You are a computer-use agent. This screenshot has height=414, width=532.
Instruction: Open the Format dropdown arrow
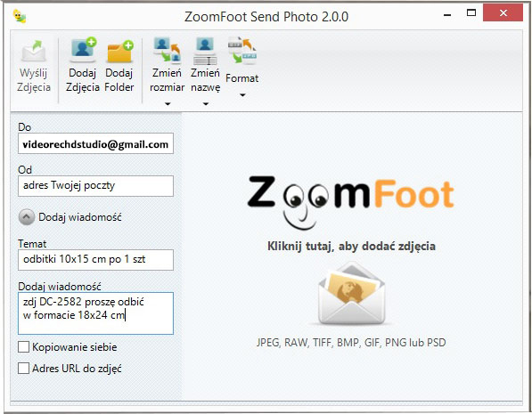tap(242, 95)
